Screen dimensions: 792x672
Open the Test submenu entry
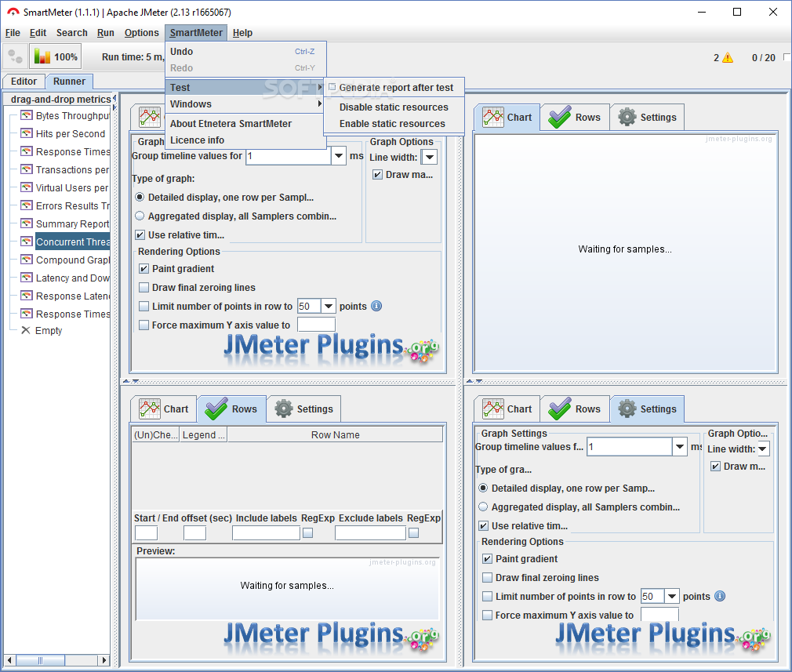pos(245,87)
